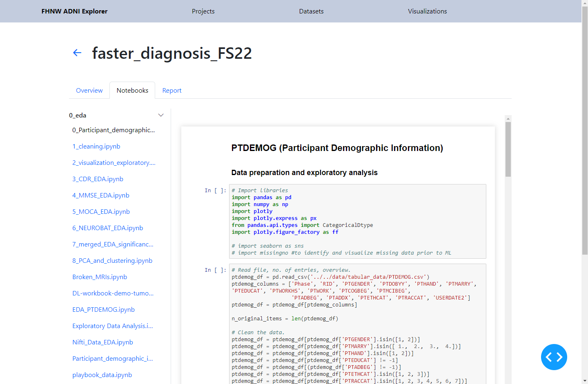Open the Overview tab
Image resolution: width=588 pixels, height=384 pixels.
click(89, 91)
